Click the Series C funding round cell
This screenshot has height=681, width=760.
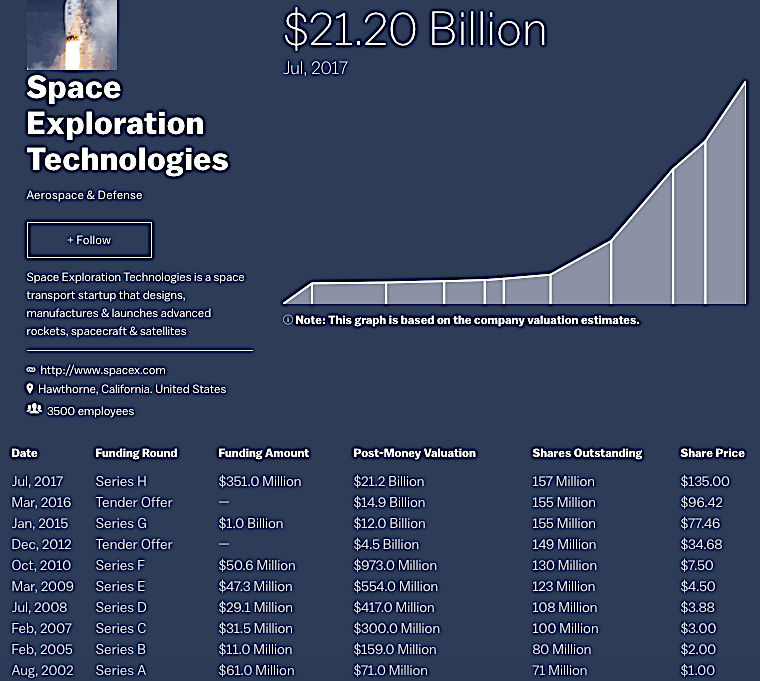(121, 628)
